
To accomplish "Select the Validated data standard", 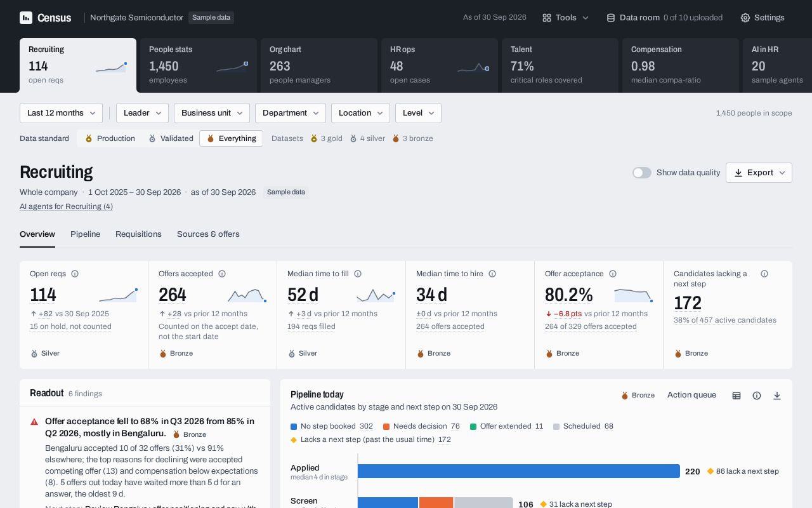I will point(171,138).
